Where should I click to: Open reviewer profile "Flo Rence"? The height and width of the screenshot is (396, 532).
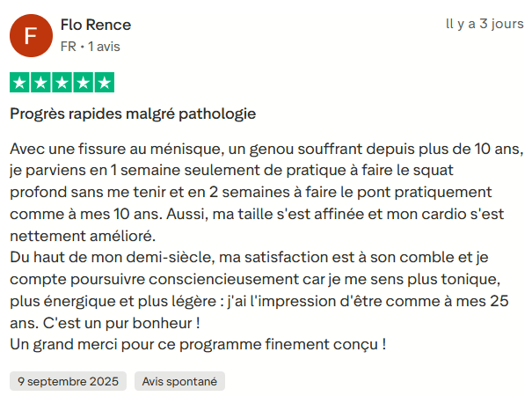tap(96, 25)
